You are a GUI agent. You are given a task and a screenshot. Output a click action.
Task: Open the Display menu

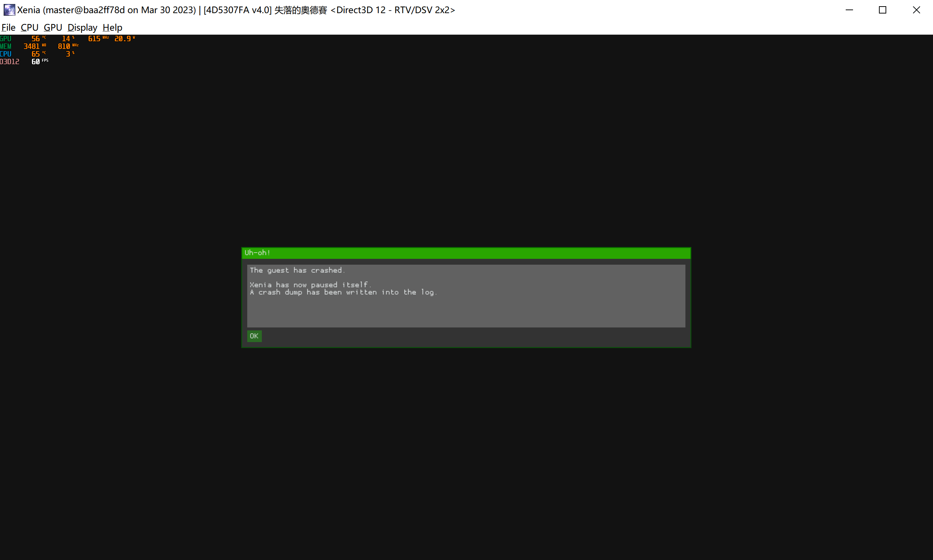tap(82, 27)
